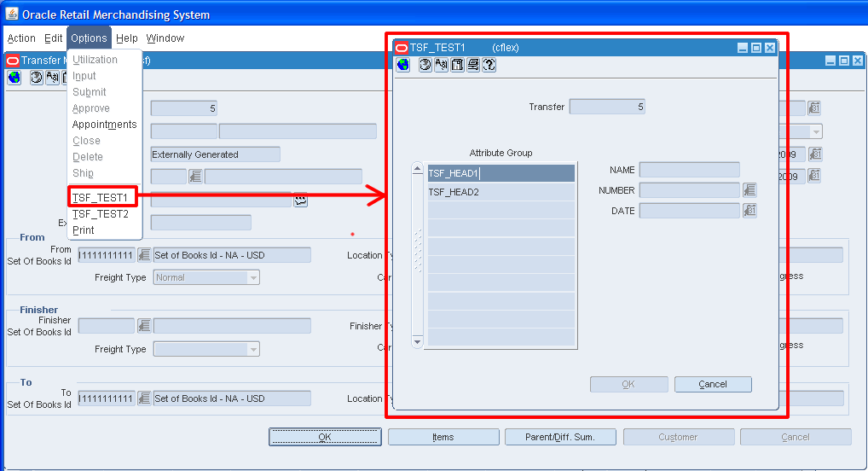Open the Action menu
Image resolution: width=868 pixels, height=471 pixels.
point(21,38)
